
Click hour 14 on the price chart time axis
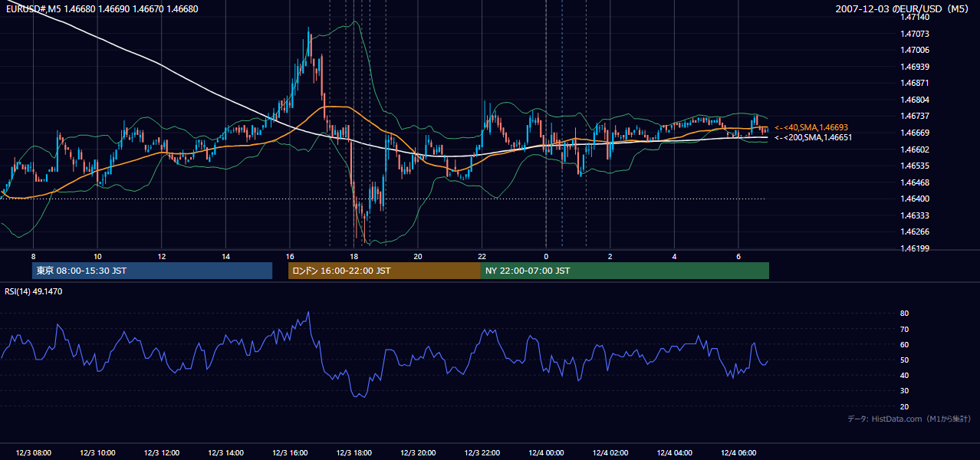point(225,256)
